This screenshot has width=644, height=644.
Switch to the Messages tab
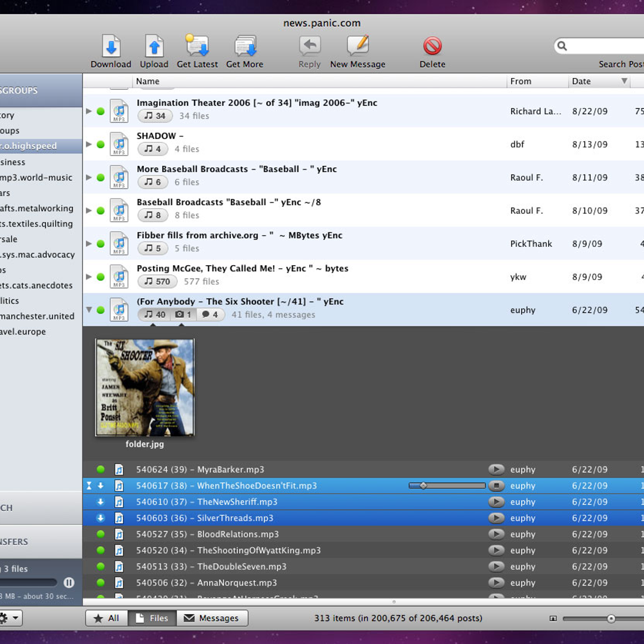point(212,618)
